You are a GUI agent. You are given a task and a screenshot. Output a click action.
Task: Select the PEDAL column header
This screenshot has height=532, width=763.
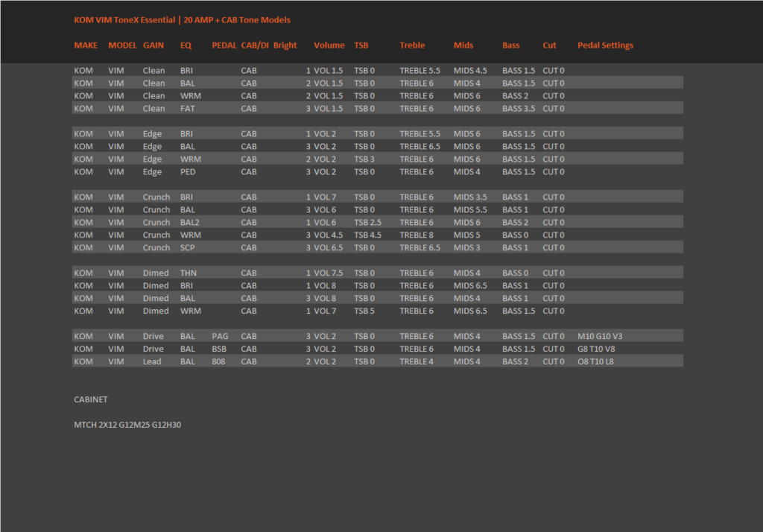[224, 45]
